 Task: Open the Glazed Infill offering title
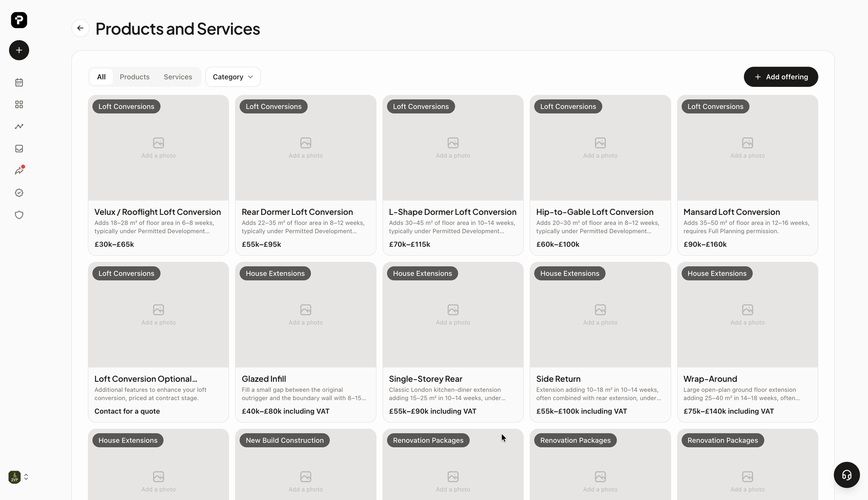click(264, 379)
